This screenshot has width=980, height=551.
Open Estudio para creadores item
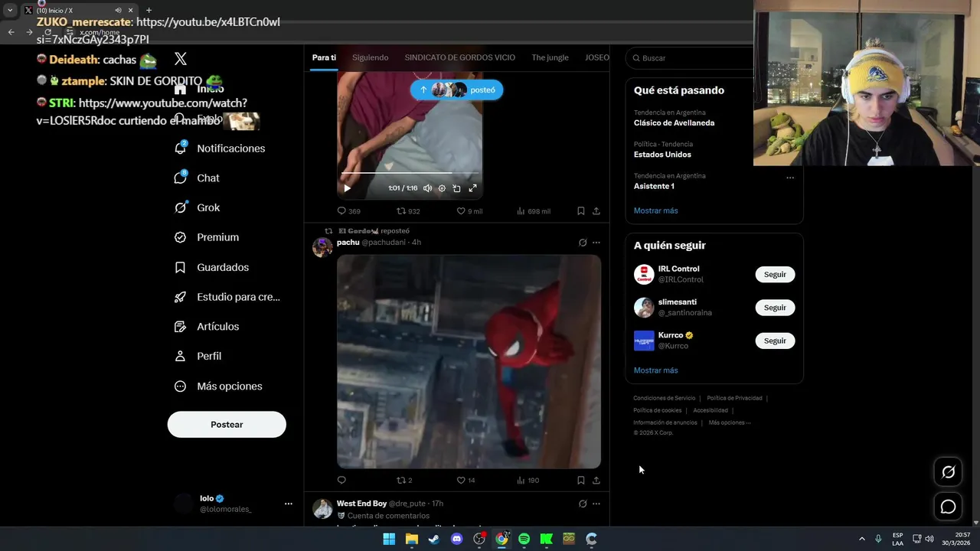(227, 297)
